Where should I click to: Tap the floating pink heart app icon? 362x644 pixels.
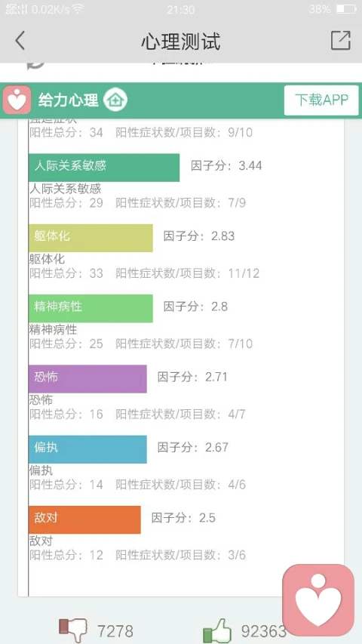click(x=318, y=600)
